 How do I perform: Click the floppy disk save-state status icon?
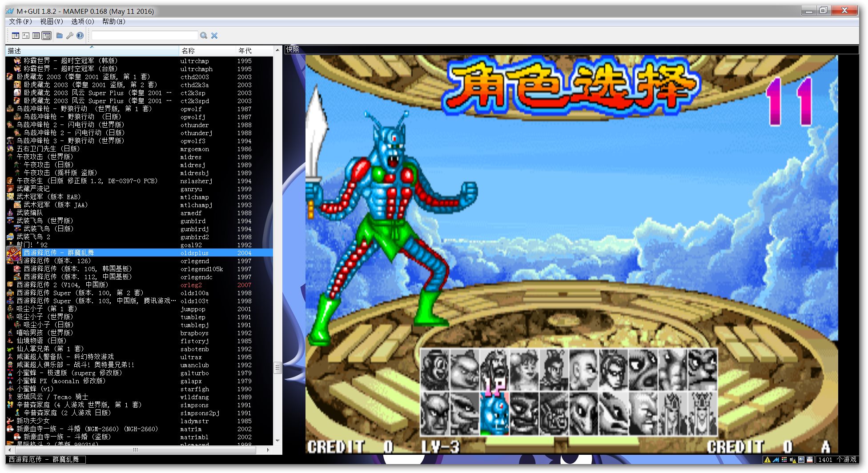(810, 460)
